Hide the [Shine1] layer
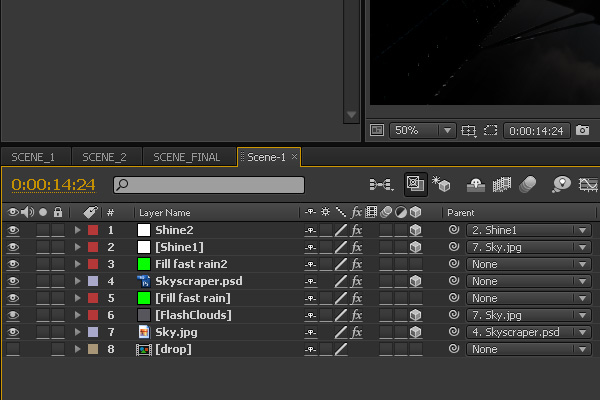The height and width of the screenshot is (400, 600). (13, 247)
